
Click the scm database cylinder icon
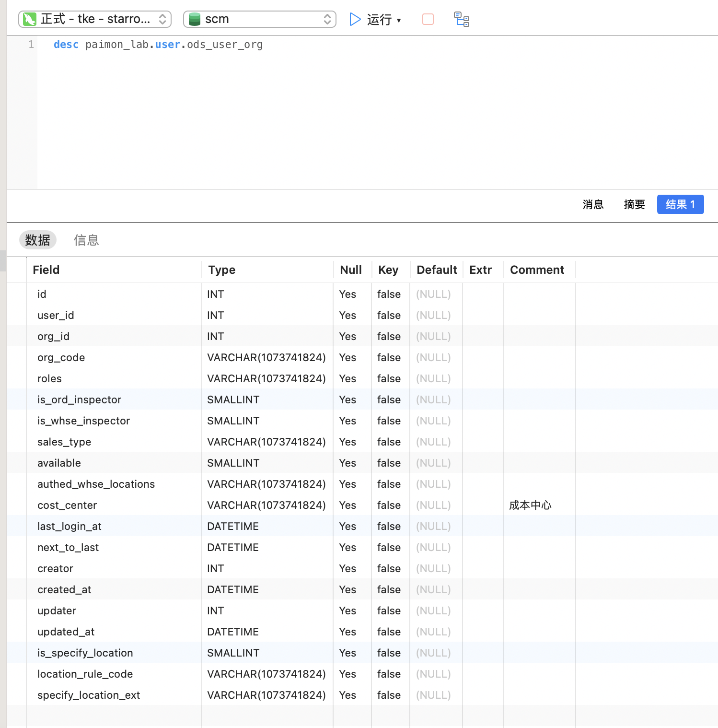point(194,19)
